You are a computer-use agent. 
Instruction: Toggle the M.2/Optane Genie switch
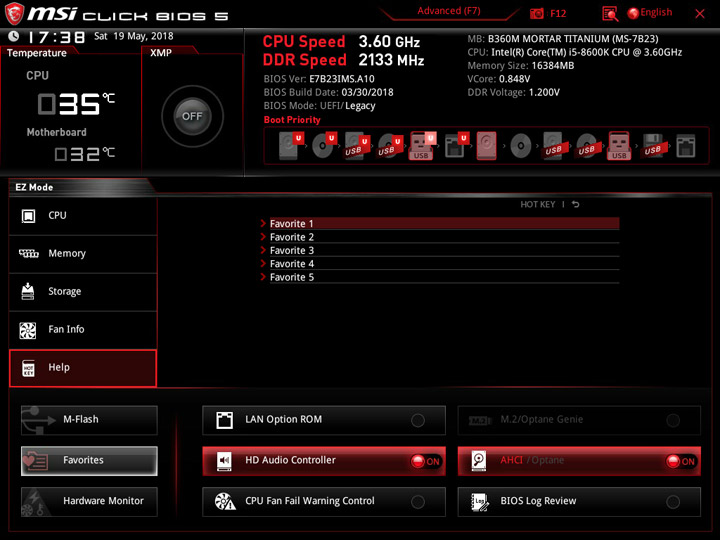tap(673, 420)
